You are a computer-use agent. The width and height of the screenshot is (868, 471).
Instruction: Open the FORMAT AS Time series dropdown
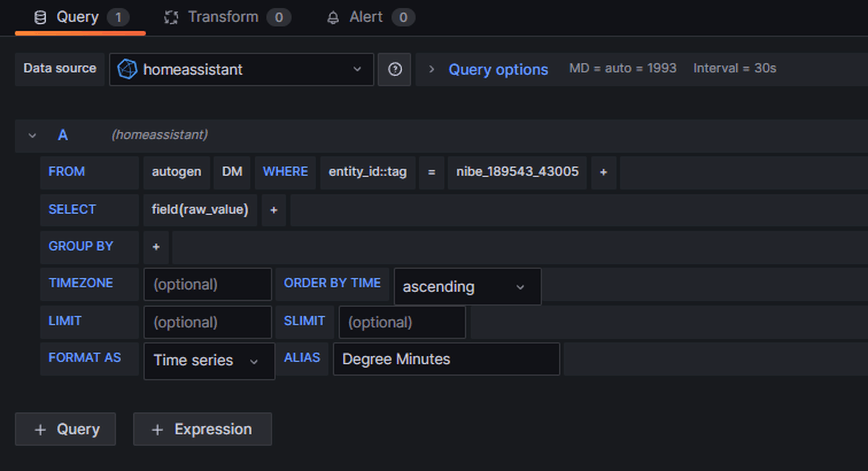[209, 360]
